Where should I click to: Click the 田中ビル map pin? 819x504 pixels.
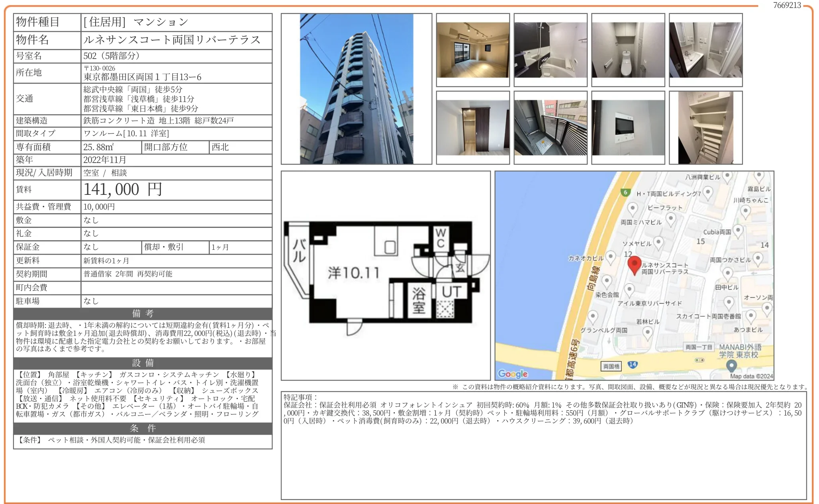coord(728,274)
